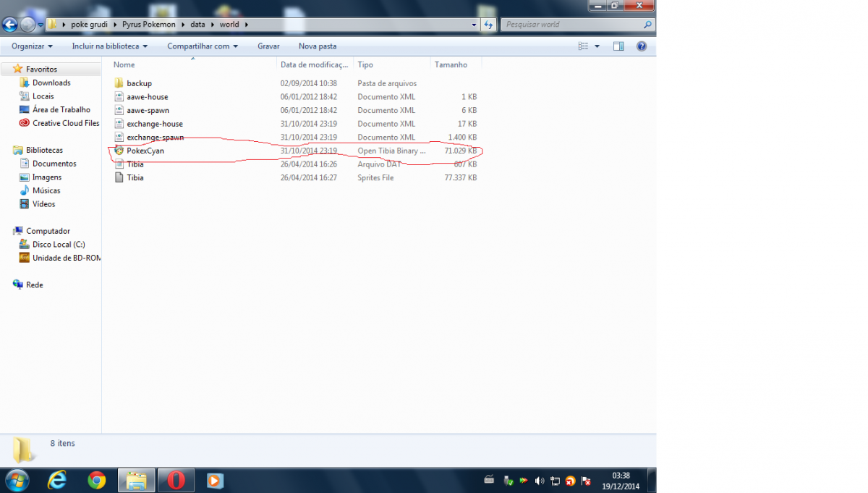The width and height of the screenshot is (868, 493).
Task: Click the 'exchange-spawn' file name
Action: pyautogui.click(x=156, y=138)
